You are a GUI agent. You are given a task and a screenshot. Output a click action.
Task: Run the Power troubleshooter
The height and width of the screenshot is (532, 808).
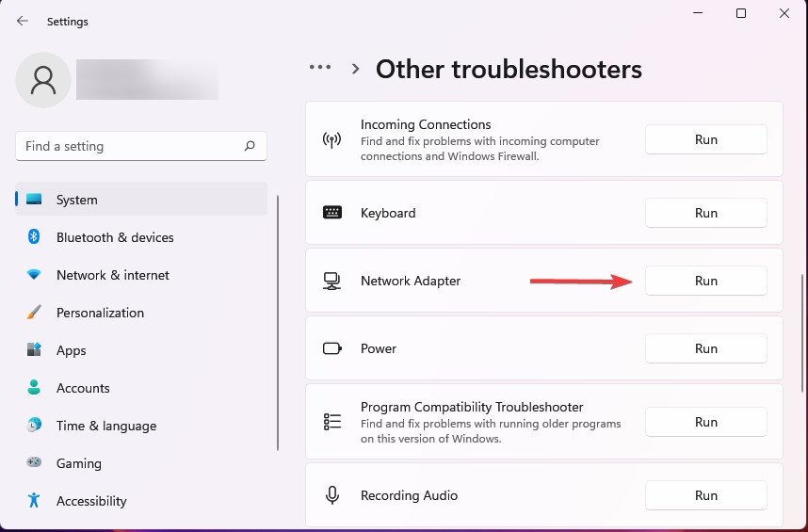coord(706,348)
